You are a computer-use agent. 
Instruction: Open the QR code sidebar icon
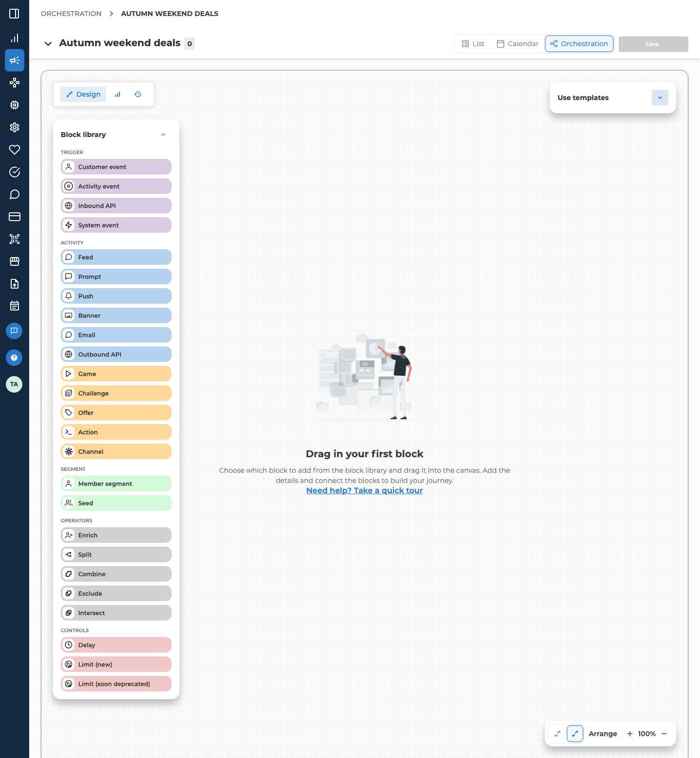click(14, 239)
